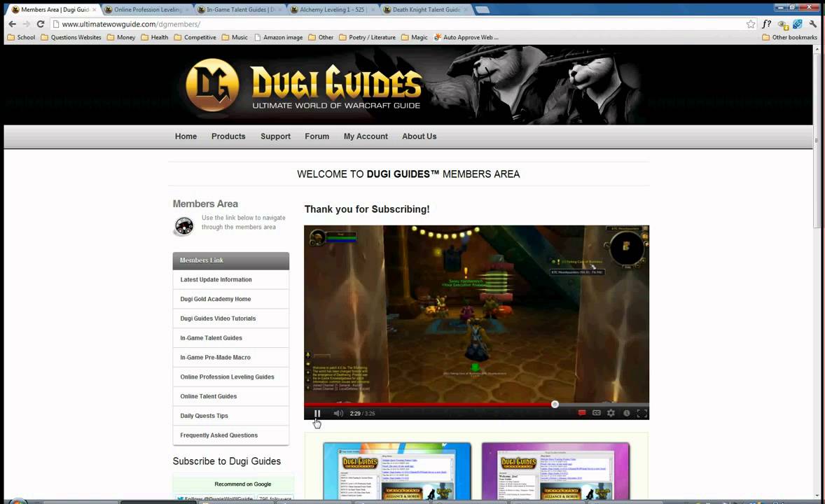This screenshot has width=825, height=504.
Task: Open the Other bookmarks folder beside Amazon image
Action: [x=321, y=37]
